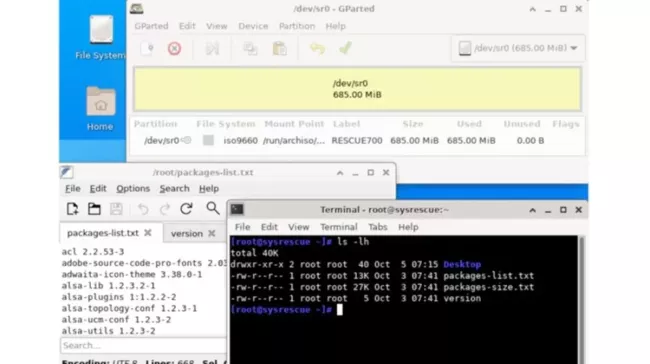Click the Terminal window title icon
The height and width of the screenshot is (364, 650).
point(237,210)
